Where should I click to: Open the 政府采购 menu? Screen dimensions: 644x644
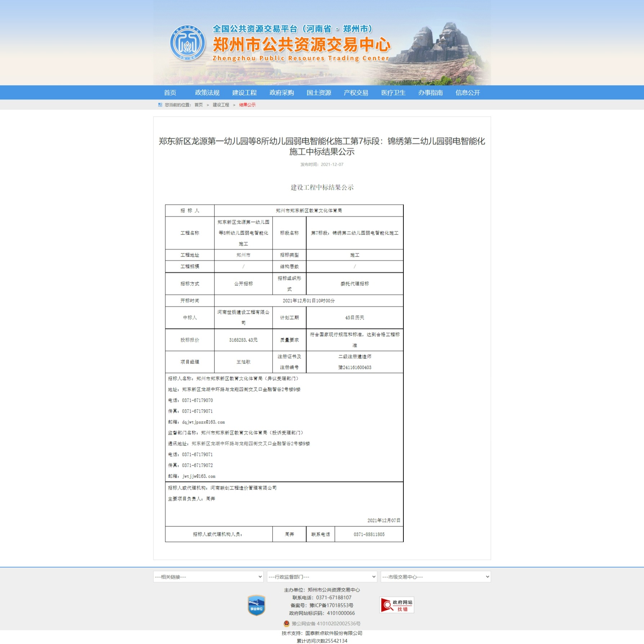(282, 93)
